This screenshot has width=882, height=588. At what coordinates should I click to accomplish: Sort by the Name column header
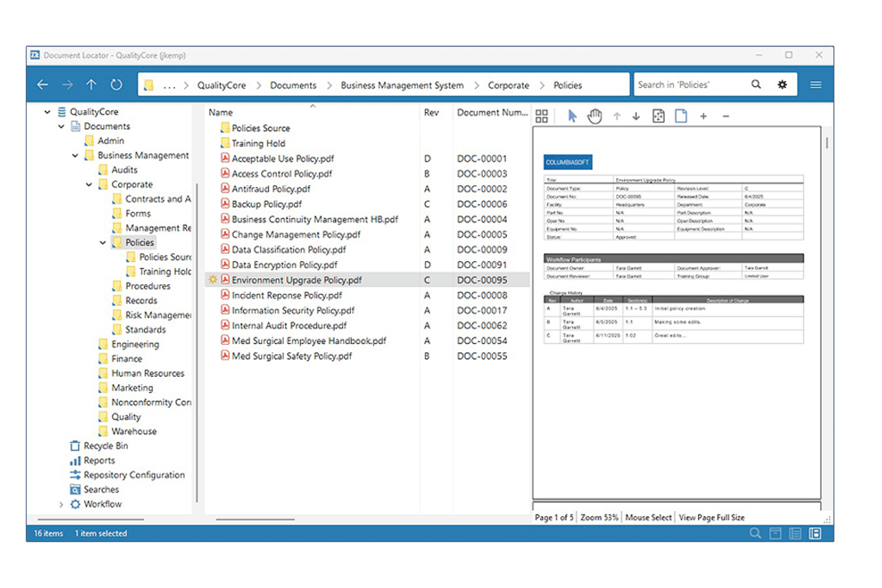coord(220,113)
